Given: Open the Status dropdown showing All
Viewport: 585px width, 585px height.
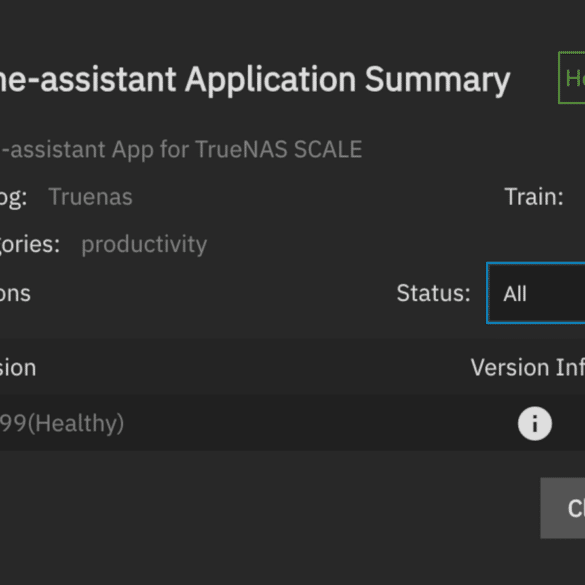Looking at the screenshot, I should [536, 293].
